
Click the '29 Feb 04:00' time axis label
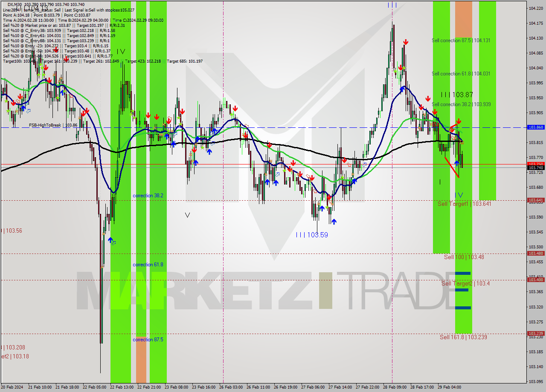click(449, 387)
